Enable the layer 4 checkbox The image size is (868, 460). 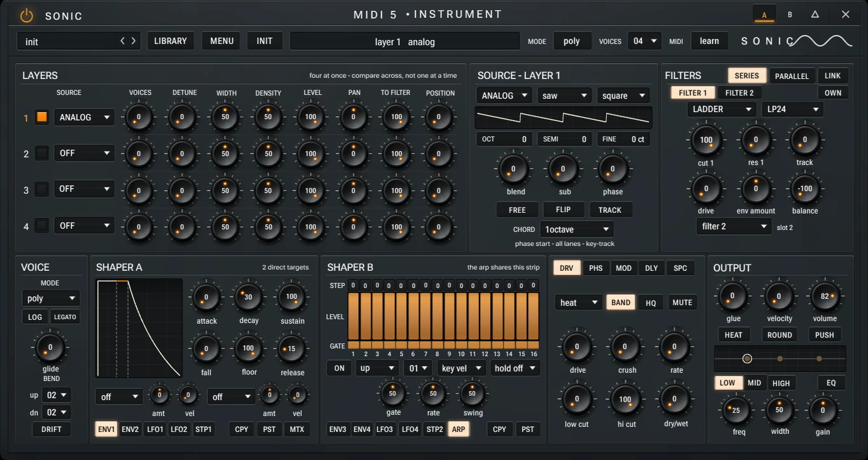42,225
